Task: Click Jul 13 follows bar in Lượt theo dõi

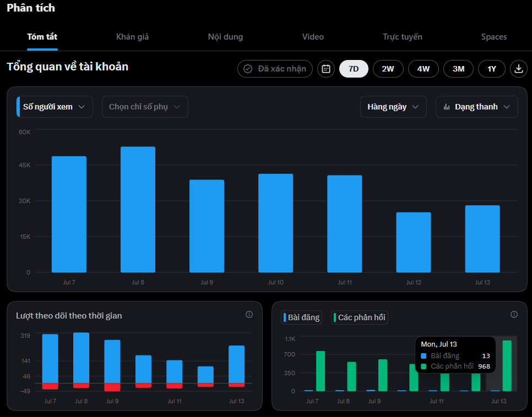Action: pos(236,364)
